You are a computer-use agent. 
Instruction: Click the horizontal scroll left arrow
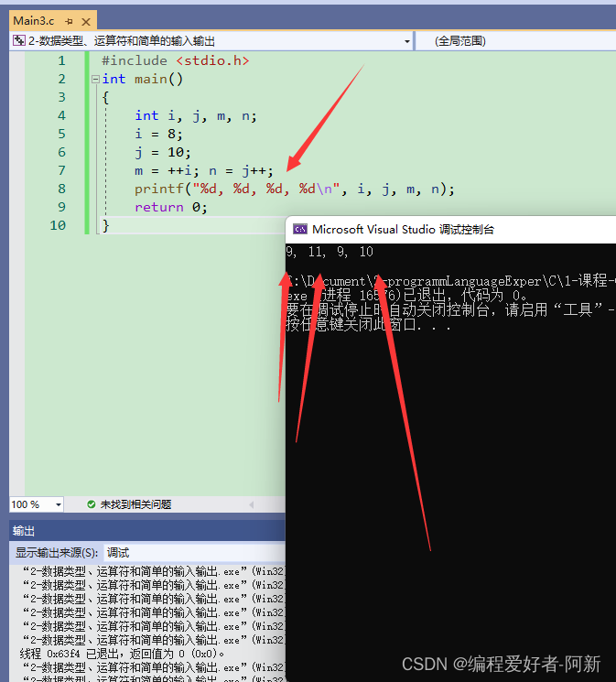coord(252,504)
